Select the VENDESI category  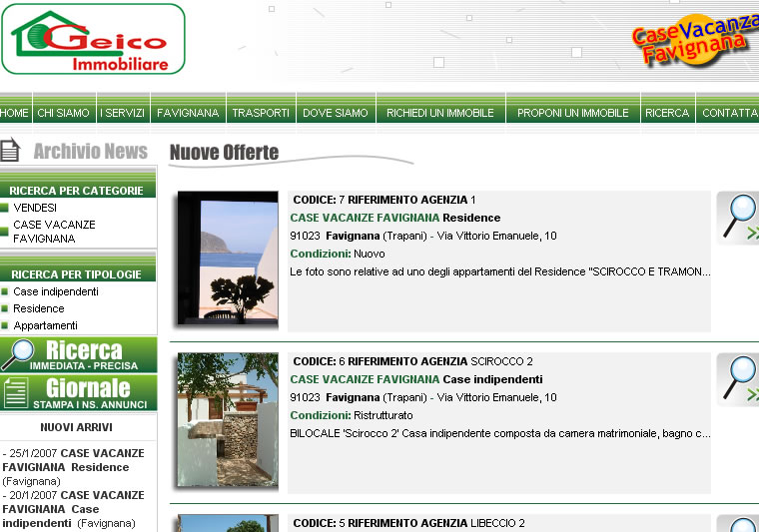35,208
